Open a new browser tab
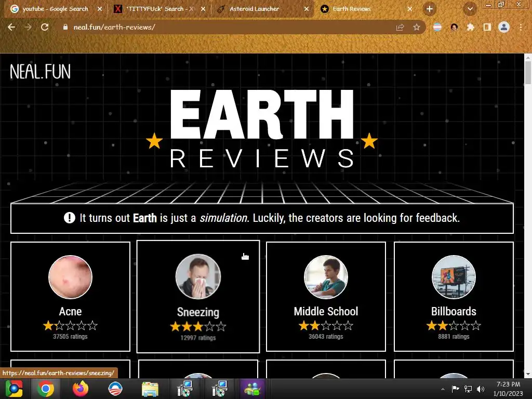Image resolution: width=532 pixels, height=399 pixels. [430, 9]
